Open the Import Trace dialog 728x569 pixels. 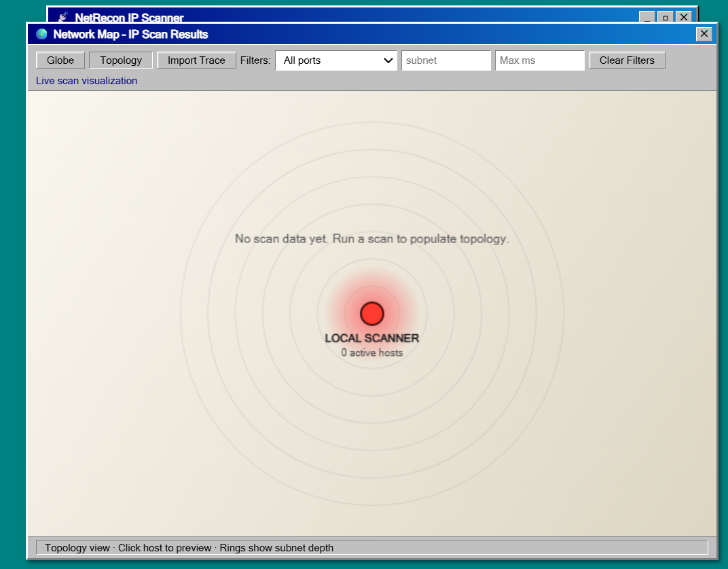(196, 60)
